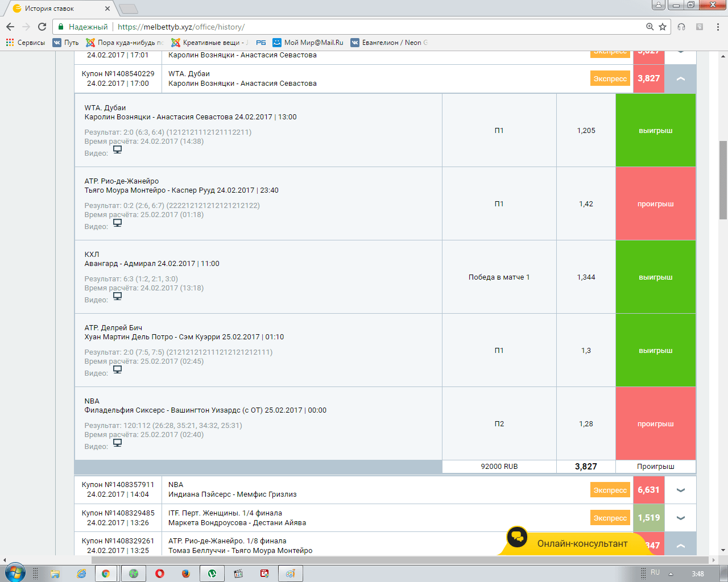Click video icon for Avangard–Admiral game
The width and height of the screenshot is (728, 582).
click(x=117, y=296)
